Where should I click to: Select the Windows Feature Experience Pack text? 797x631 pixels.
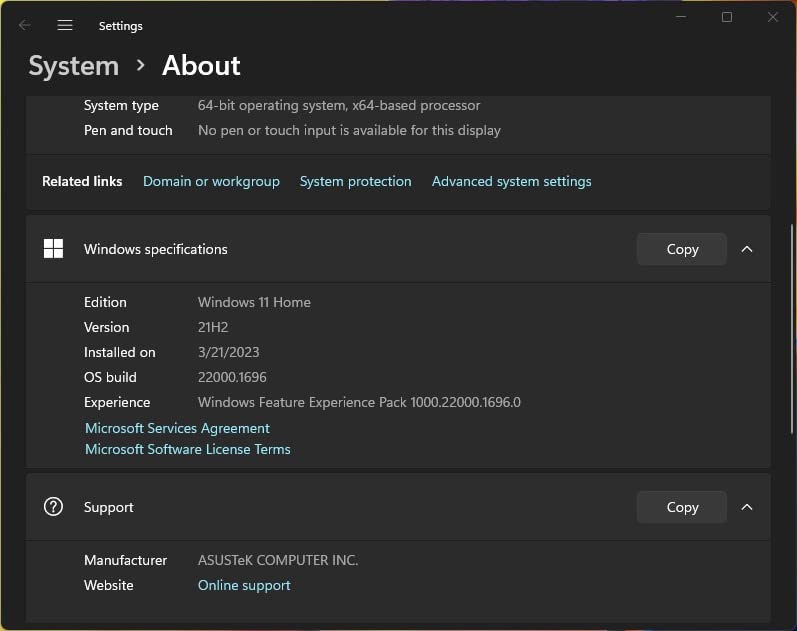(x=359, y=402)
